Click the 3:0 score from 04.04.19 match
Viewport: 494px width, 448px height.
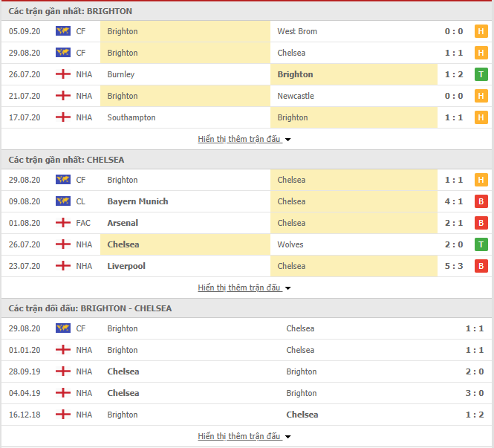(x=475, y=393)
